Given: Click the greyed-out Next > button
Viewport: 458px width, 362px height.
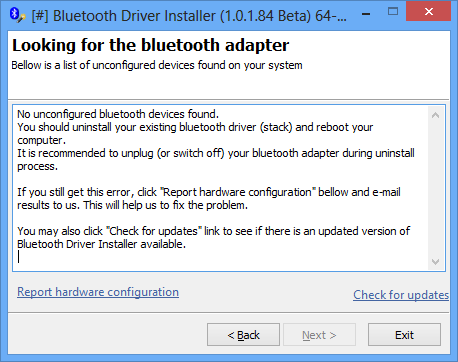Looking at the screenshot, I should point(319,335).
